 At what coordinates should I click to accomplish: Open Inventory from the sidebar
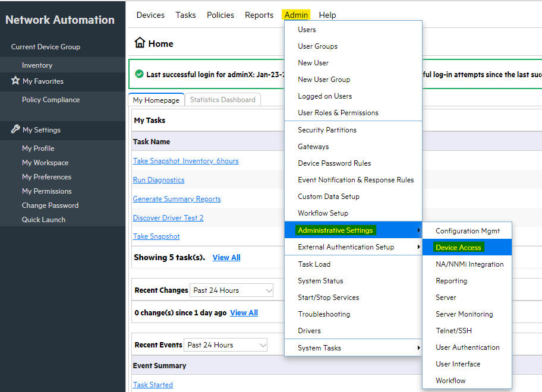(37, 65)
